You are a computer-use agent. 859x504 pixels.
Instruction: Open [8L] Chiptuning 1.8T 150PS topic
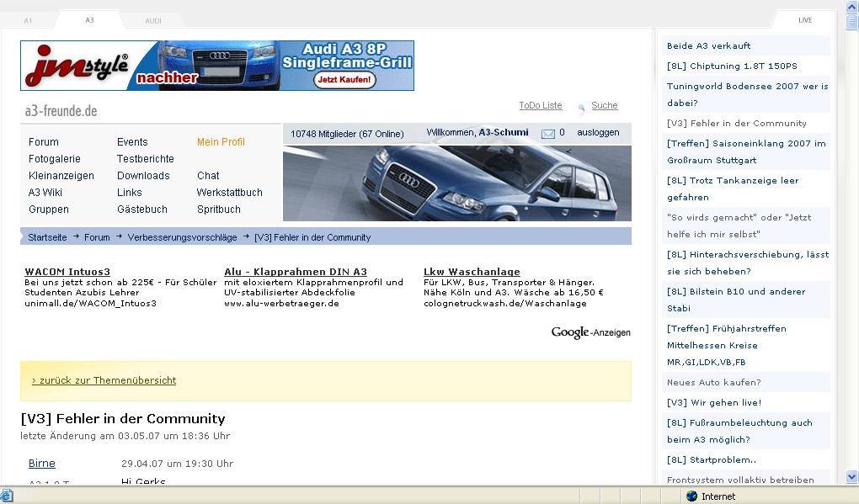(732, 66)
